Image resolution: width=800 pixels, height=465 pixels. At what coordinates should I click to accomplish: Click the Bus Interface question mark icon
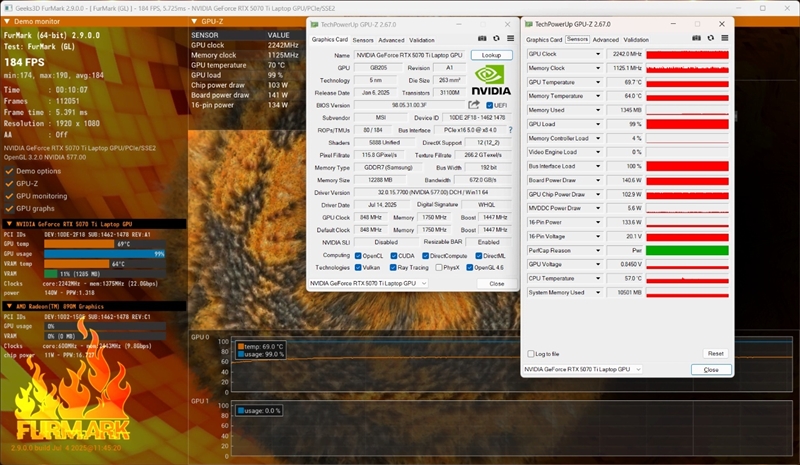510,130
